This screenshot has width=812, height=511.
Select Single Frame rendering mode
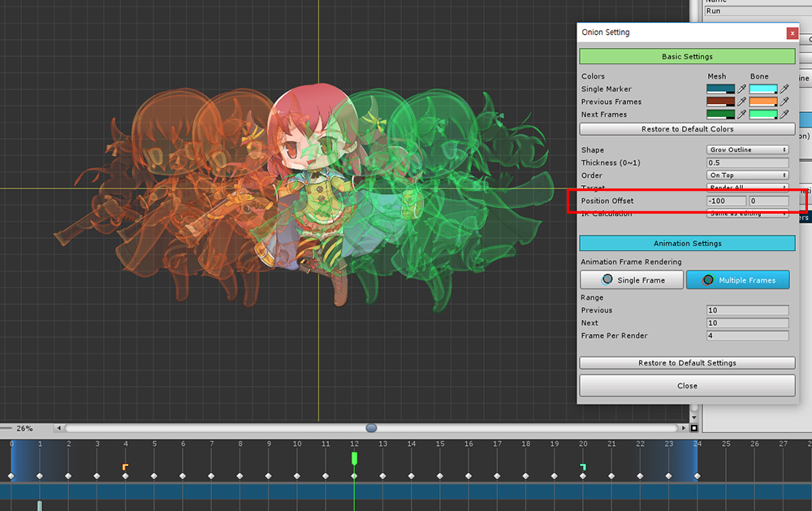632,279
